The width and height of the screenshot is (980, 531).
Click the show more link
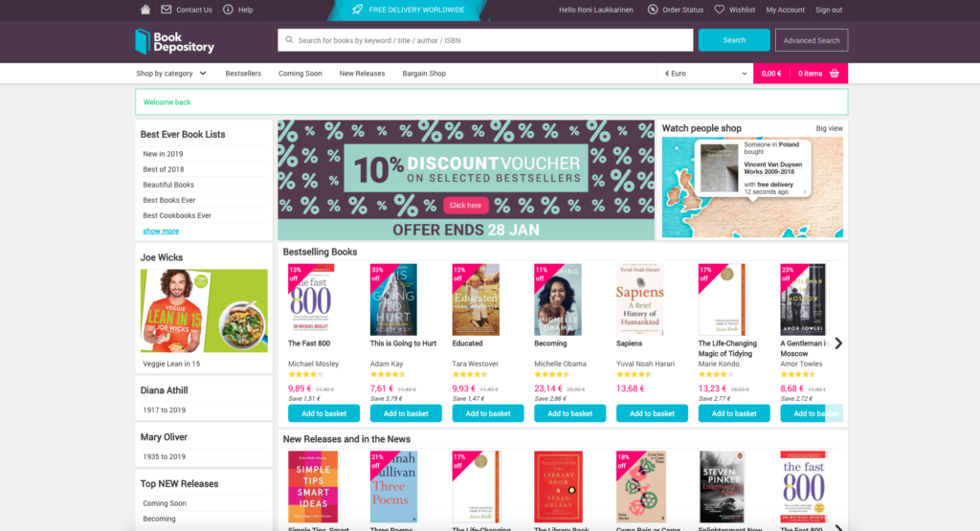point(161,231)
